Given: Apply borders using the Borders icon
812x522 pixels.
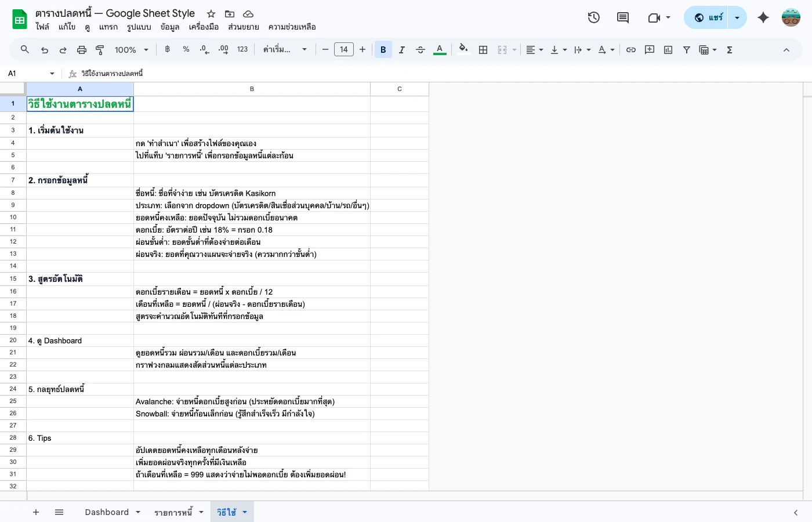Looking at the screenshot, I should pyautogui.click(x=483, y=49).
